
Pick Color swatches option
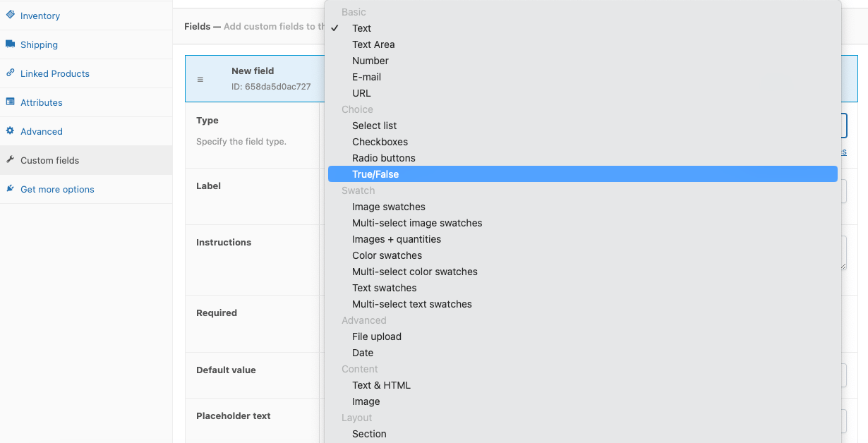click(x=583, y=255)
